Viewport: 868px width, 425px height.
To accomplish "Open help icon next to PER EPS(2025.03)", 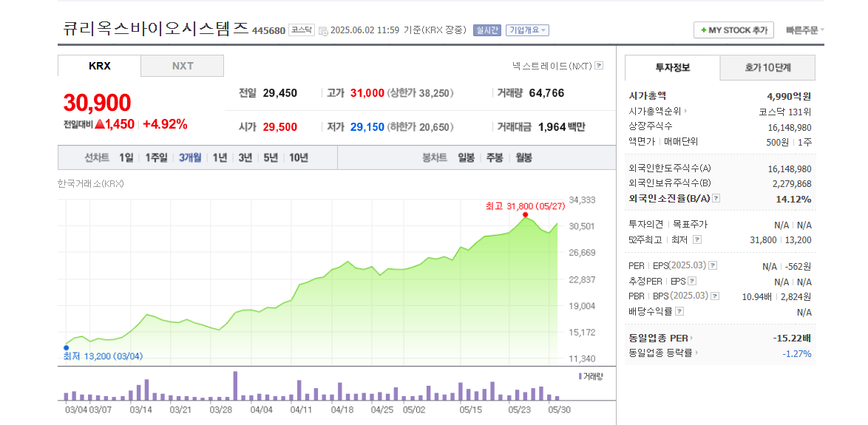I will pos(713,265).
